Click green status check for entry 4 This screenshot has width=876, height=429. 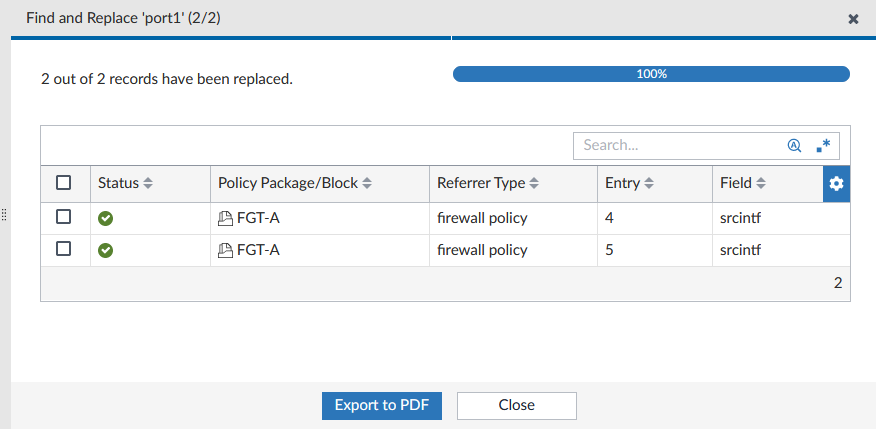click(105, 218)
